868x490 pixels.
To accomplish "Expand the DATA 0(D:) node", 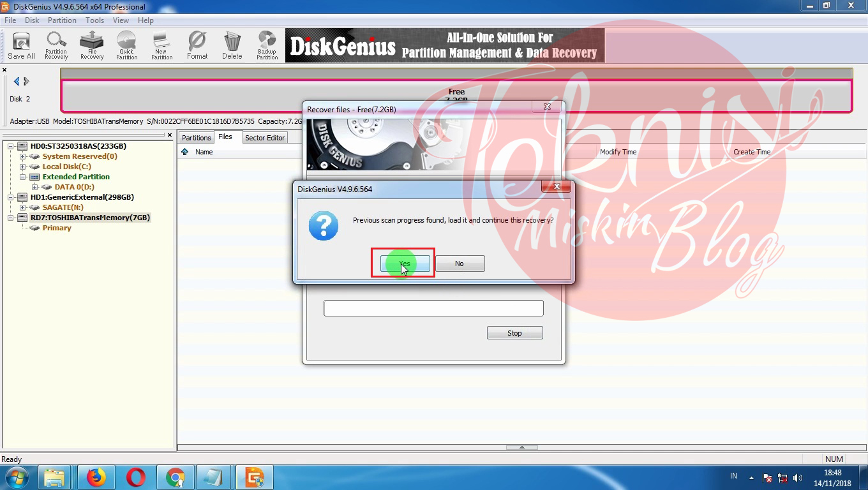I will point(35,187).
